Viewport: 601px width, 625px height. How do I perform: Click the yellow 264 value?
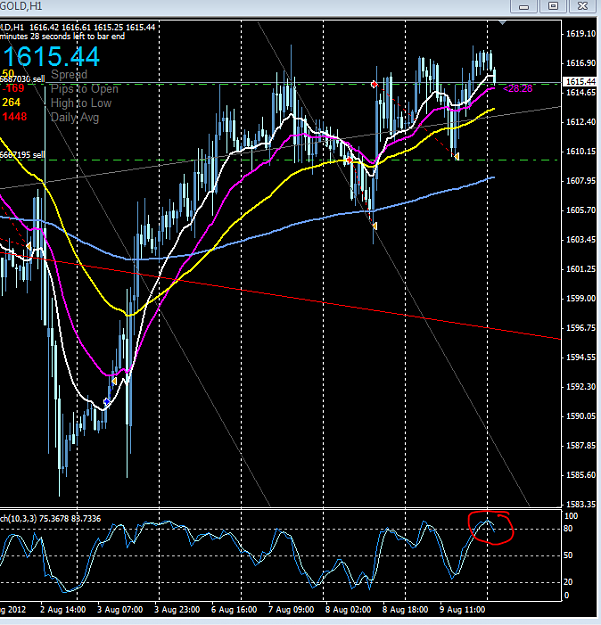11,102
